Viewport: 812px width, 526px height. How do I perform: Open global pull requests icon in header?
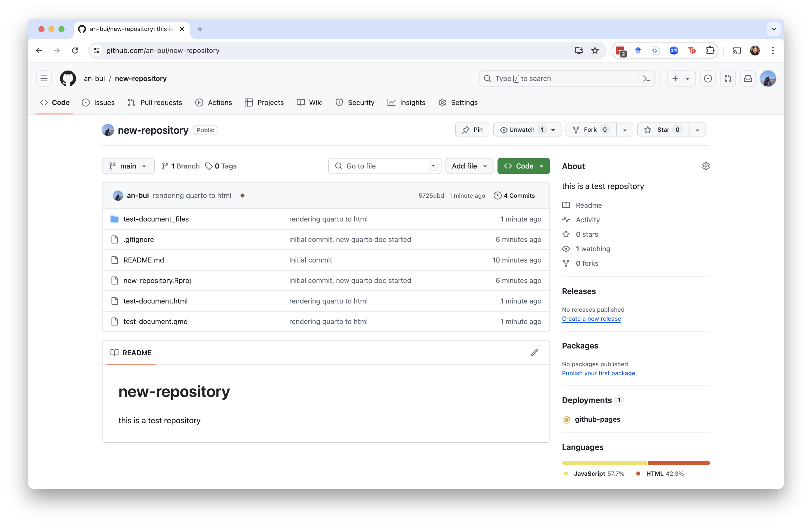pyautogui.click(x=728, y=78)
